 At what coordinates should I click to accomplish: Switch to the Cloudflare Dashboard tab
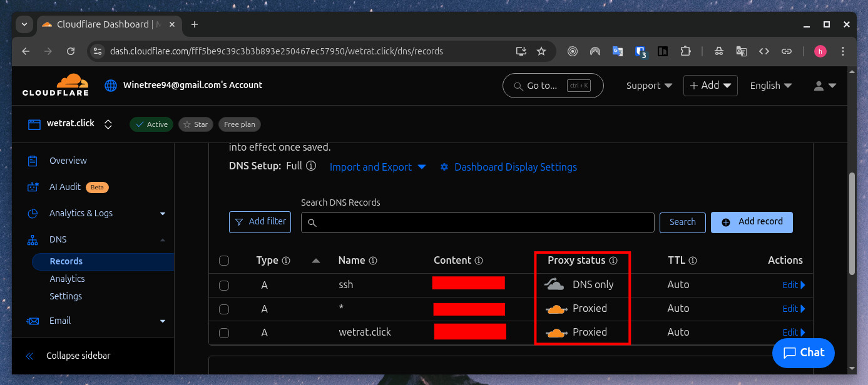[110, 24]
